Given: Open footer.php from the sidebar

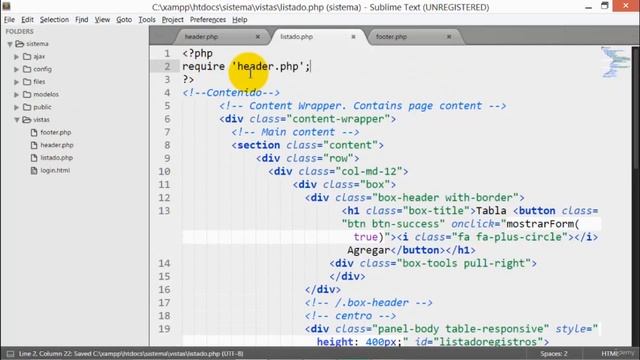Looking at the screenshot, I should [56, 132].
